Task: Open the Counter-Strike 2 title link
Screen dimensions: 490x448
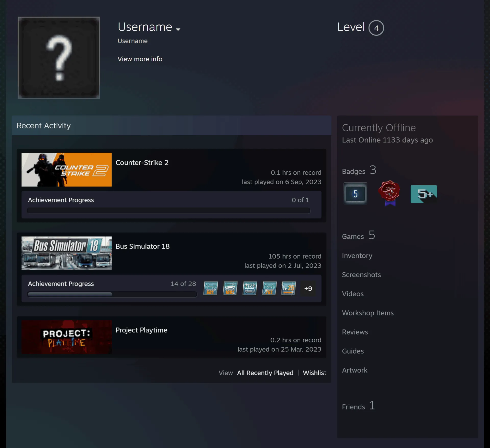Action: (142, 162)
